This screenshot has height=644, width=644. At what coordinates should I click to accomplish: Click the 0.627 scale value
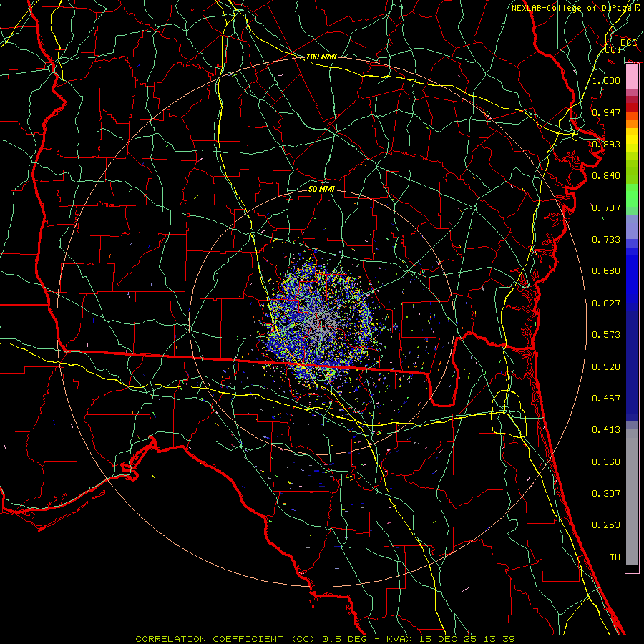606,303
